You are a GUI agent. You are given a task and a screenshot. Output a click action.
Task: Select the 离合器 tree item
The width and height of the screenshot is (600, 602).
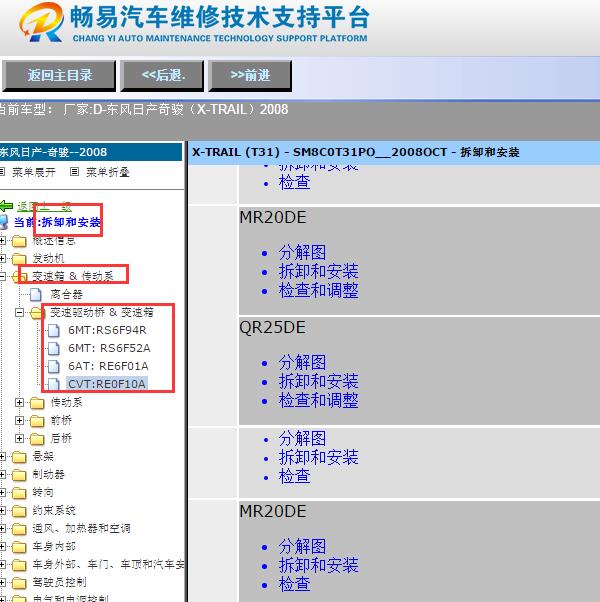pyautogui.click(x=66, y=294)
